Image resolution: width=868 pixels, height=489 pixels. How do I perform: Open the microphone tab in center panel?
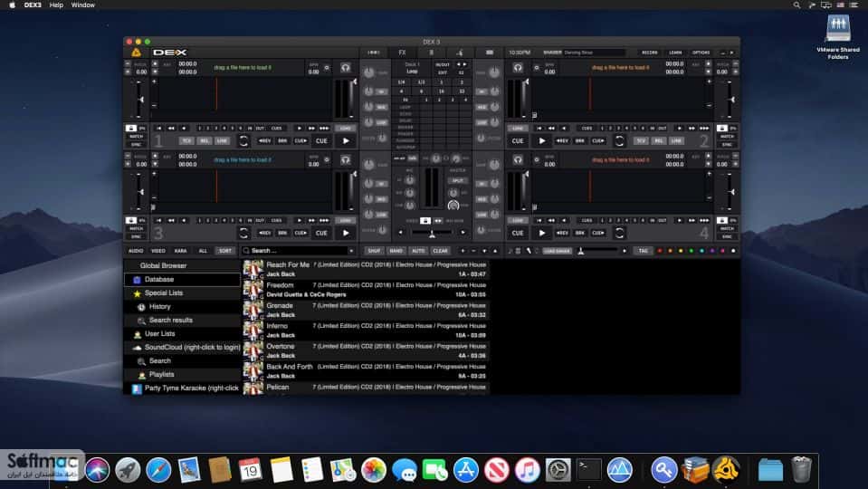[460, 53]
